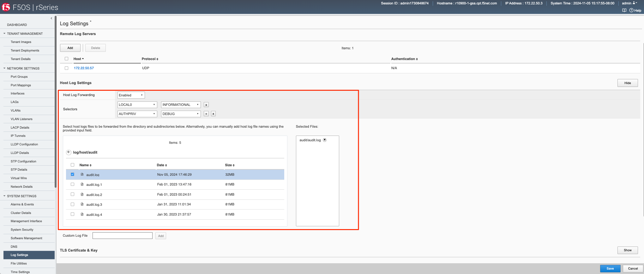Uncheck the audit.log file checkbox
This screenshot has width=644, height=274.
(x=73, y=174)
